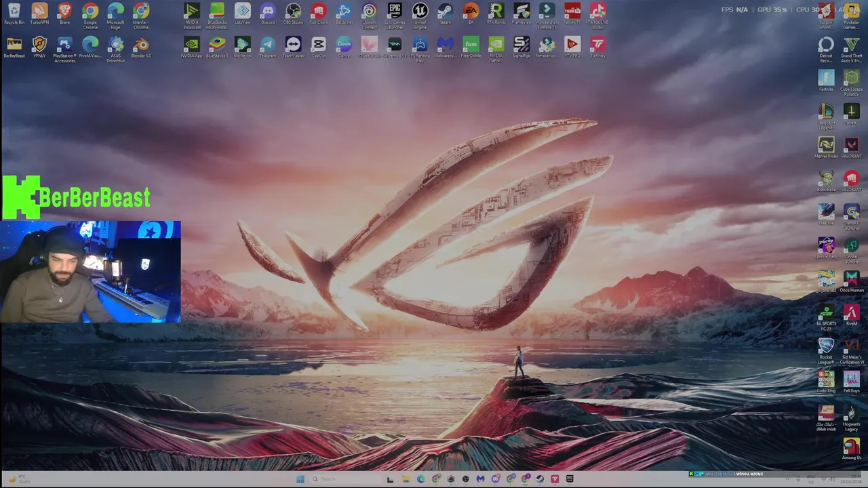Open TikTok LIVE Studio icon
Viewport: 868px width, 488px height.
point(597,16)
